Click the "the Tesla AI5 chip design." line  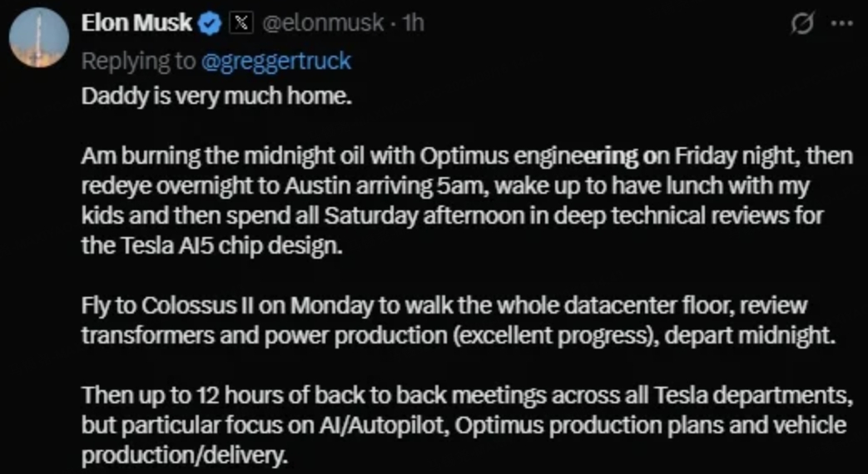click(212, 246)
